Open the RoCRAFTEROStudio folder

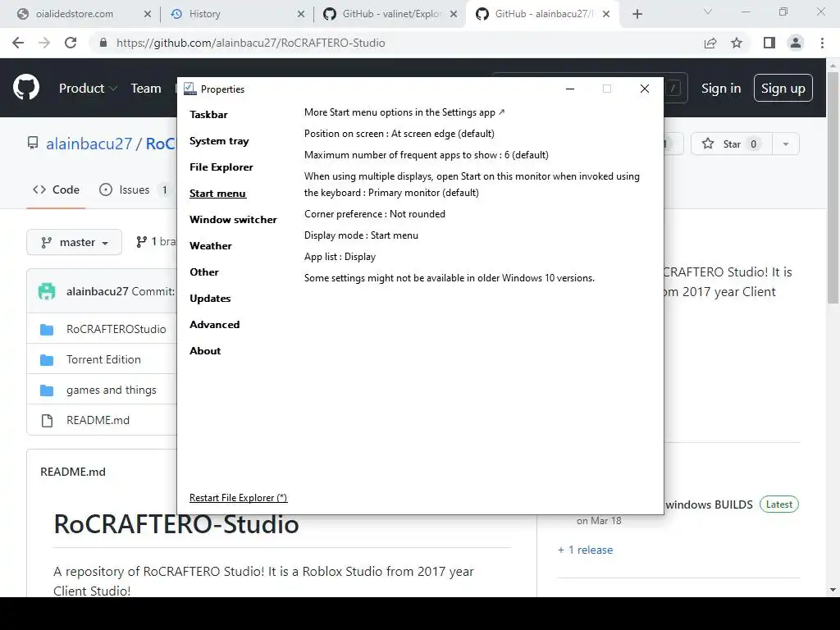click(116, 329)
